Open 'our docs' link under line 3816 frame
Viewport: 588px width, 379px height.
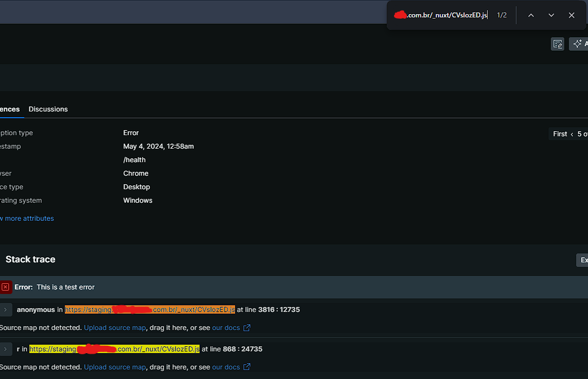(x=226, y=328)
